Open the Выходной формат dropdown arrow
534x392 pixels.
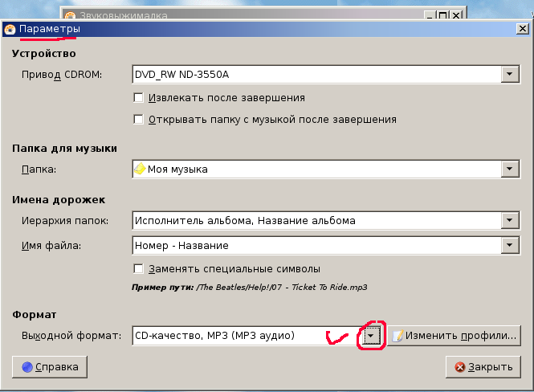point(370,335)
